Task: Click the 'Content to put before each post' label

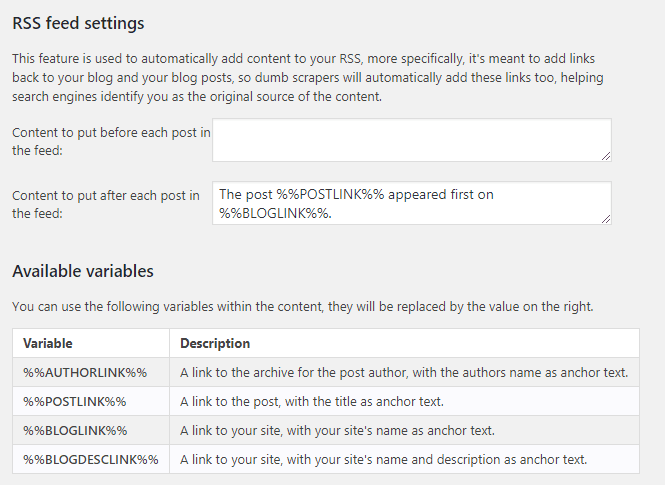Action: click(110, 141)
